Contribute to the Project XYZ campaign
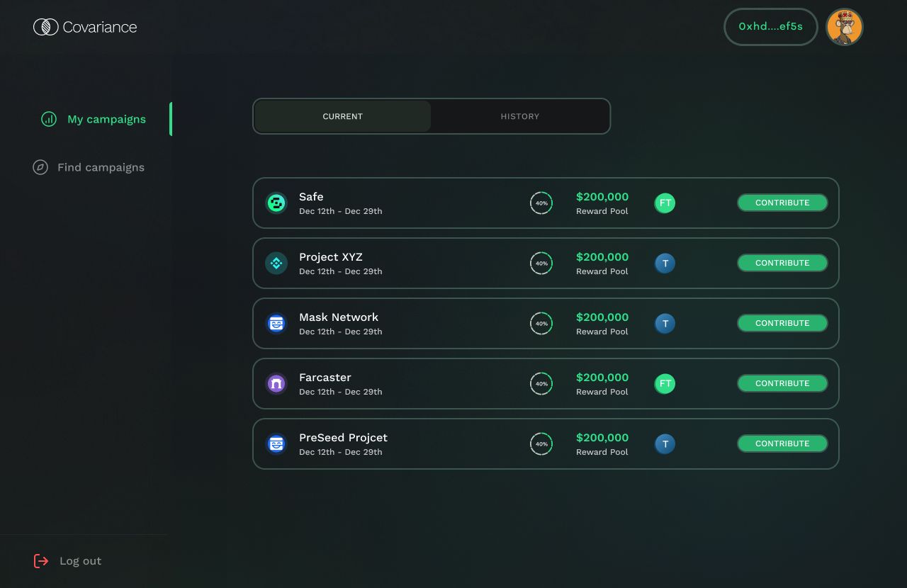The image size is (907, 588). (x=782, y=263)
